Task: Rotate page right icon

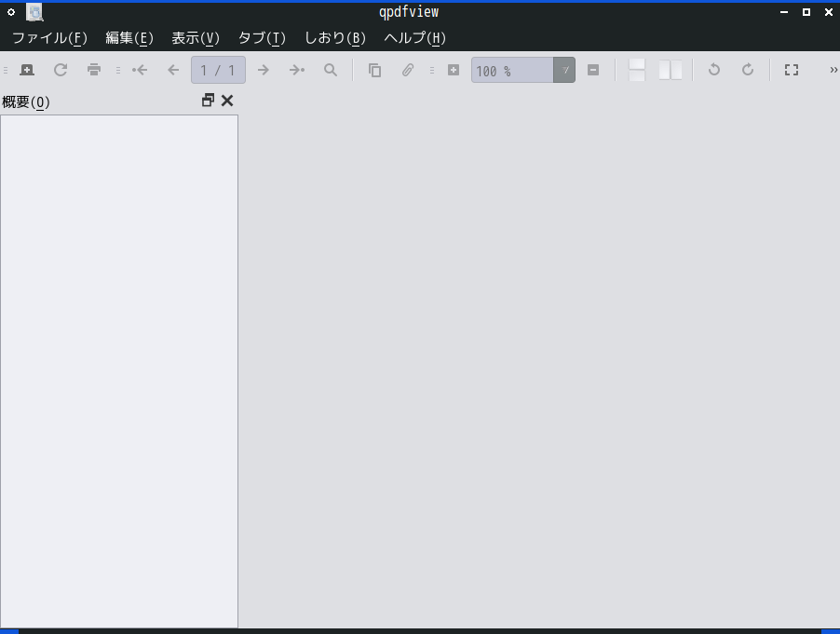Action: pos(747,70)
